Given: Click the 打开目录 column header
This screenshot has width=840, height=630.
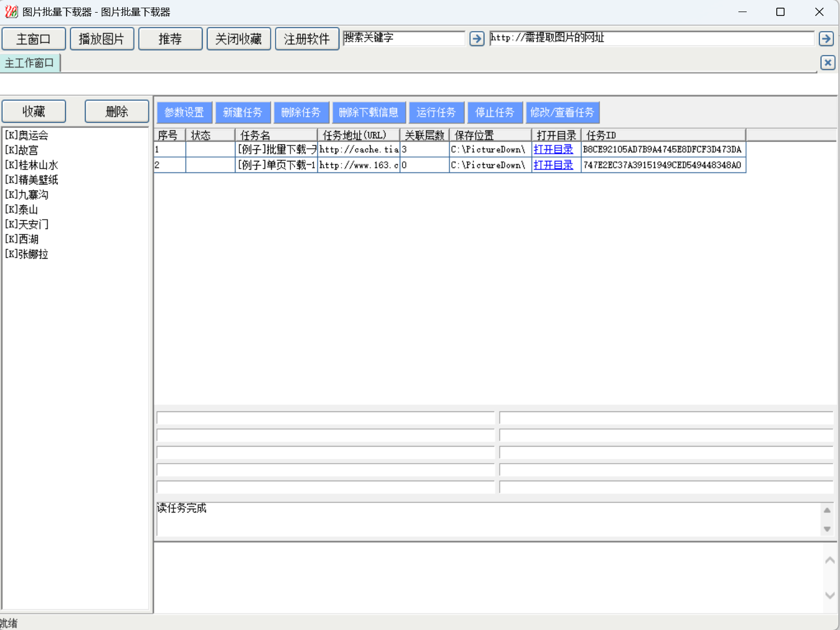Looking at the screenshot, I should click(556, 135).
